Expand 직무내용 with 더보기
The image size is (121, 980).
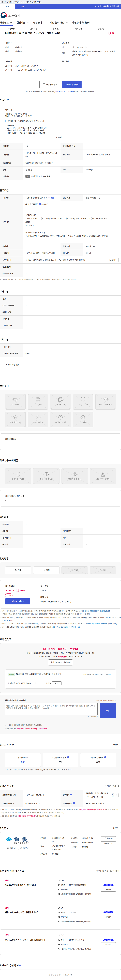click(x=60, y=137)
